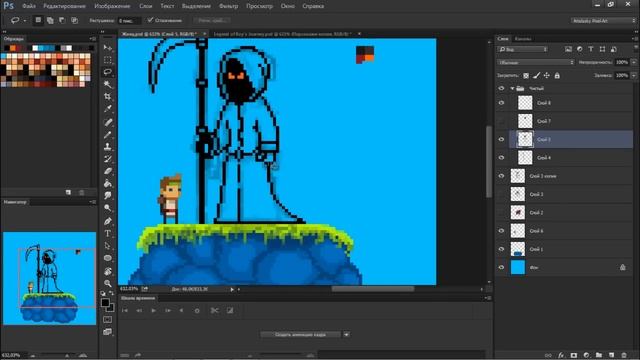Viewport: 640px width, 360px height.
Task: Hide the Слой 3 копия layer
Action: coord(501,176)
